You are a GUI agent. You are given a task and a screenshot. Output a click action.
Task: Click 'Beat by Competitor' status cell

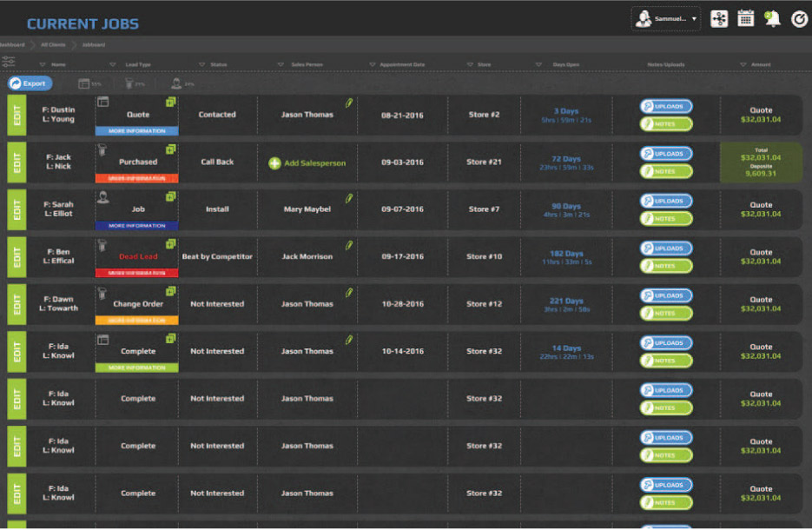[217, 256]
